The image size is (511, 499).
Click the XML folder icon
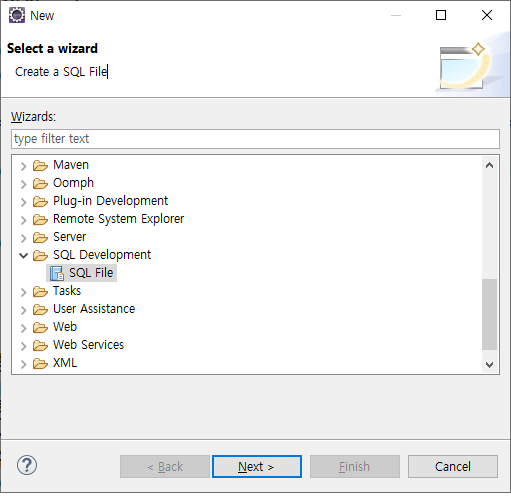pyautogui.click(x=40, y=363)
